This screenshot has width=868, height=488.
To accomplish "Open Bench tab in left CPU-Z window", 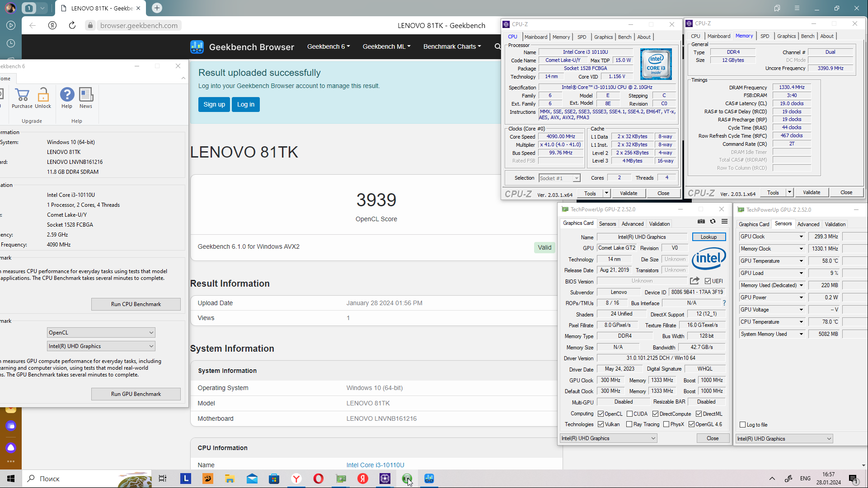I will coord(624,37).
